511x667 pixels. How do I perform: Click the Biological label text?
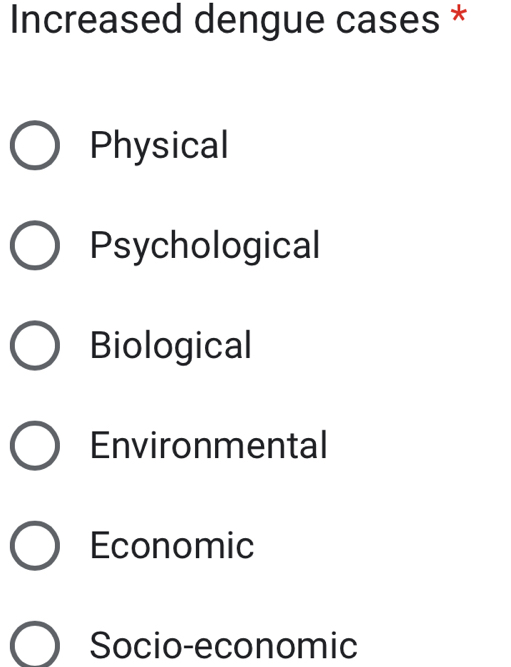(x=171, y=345)
